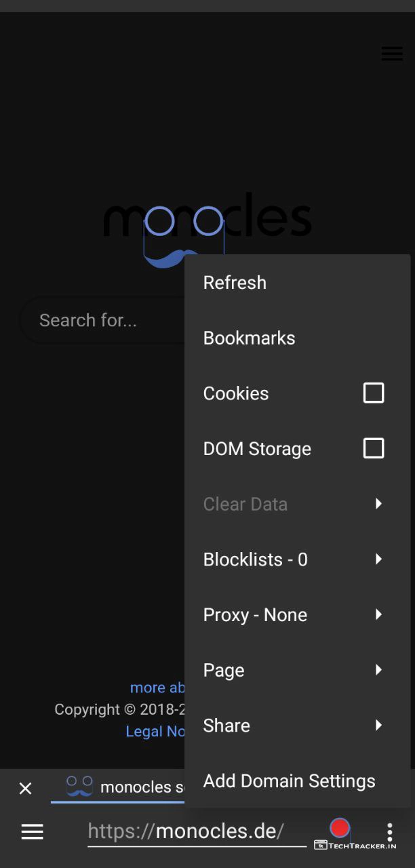
Task: Click the monocles tab favicon
Action: (x=79, y=787)
